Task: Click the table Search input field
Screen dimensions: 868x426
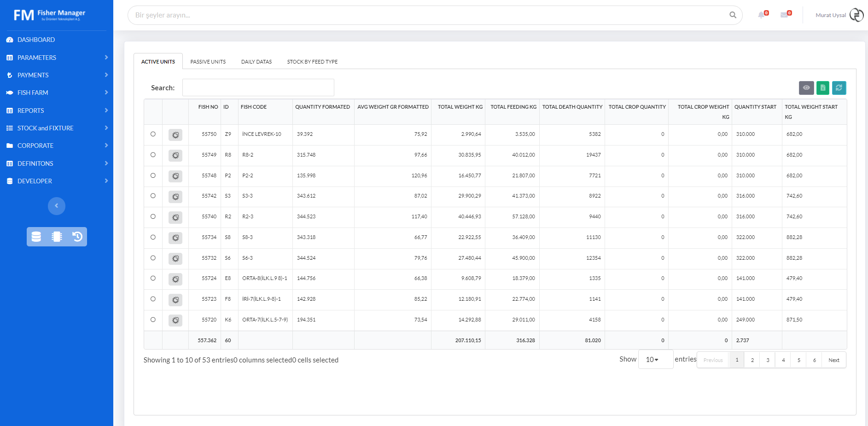Action: click(x=258, y=88)
